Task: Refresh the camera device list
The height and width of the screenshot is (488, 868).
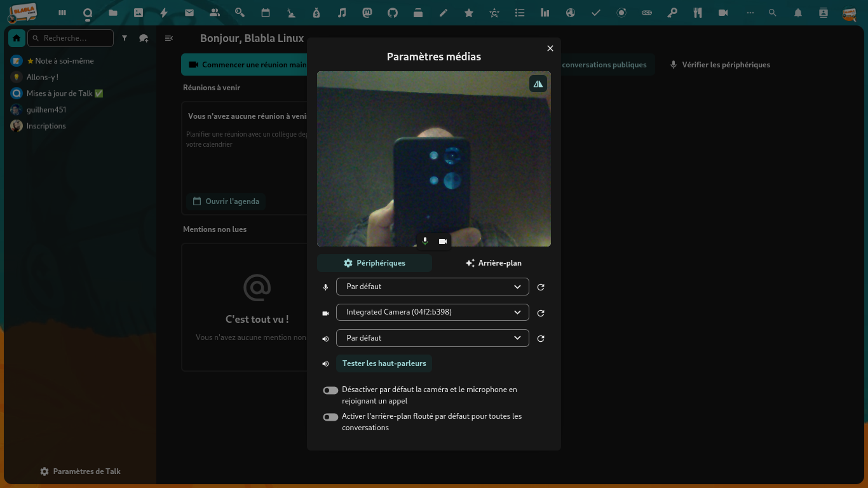Action: pos(541,313)
